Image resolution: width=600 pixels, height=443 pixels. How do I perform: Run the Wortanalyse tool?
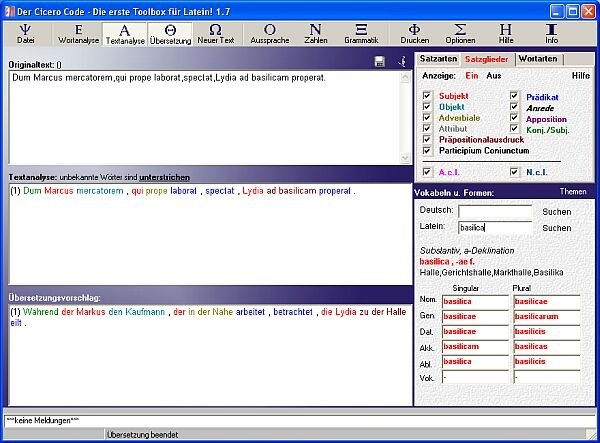(78, 34)
